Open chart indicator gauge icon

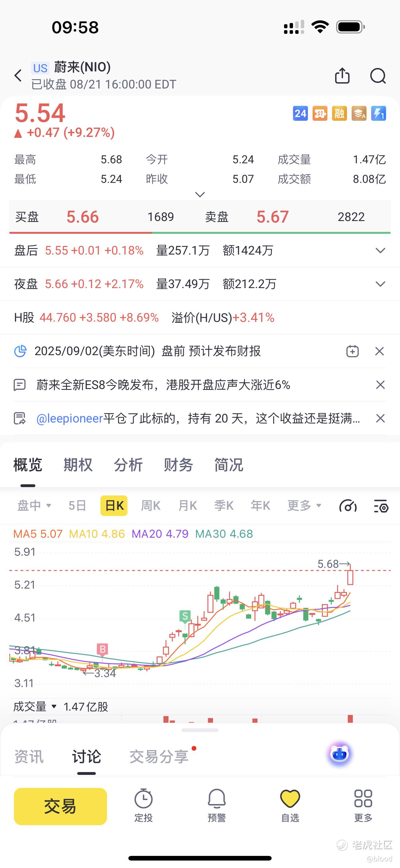click(348, 506)
